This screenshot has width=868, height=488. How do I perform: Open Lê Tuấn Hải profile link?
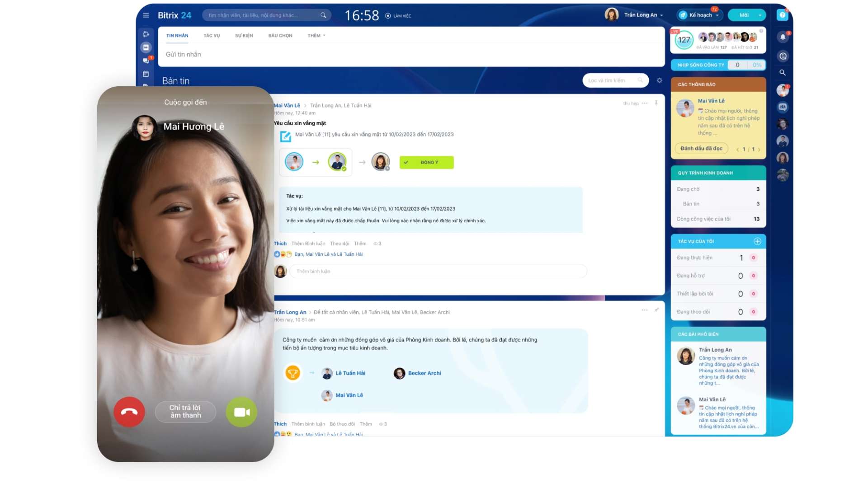coord(350,373)
